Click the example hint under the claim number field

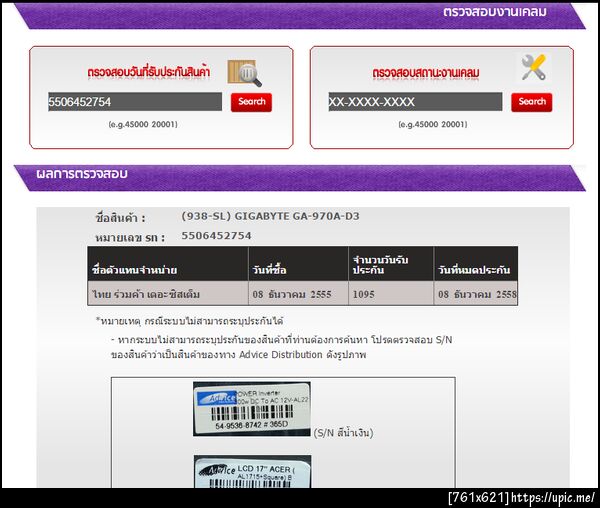pyautogui.click(x=433, y=124)
